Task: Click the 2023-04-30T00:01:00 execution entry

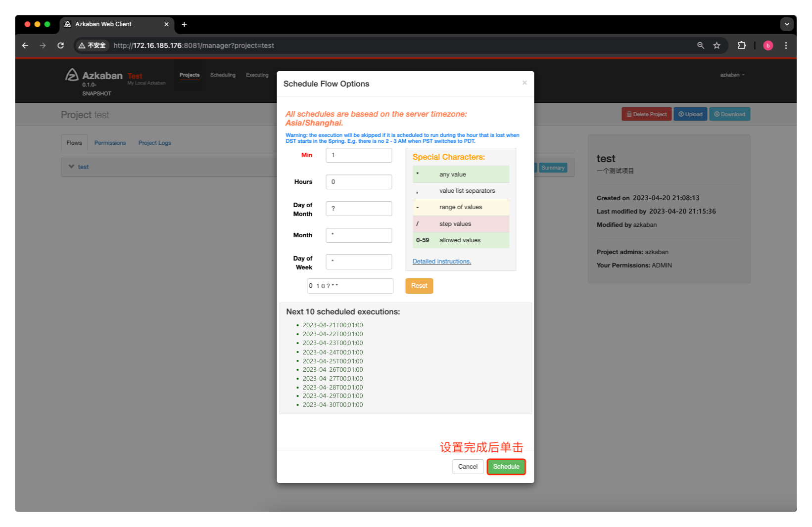Action: 333,405
